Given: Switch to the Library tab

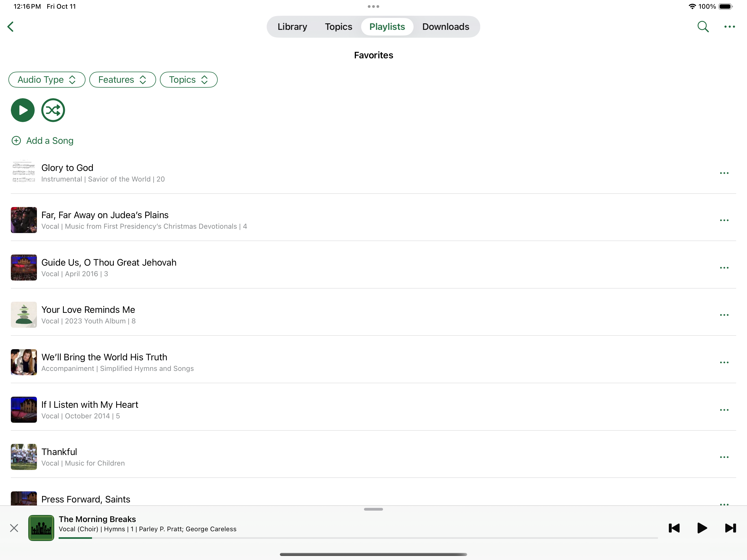Looking at the screenshot, I should [292, 27].
